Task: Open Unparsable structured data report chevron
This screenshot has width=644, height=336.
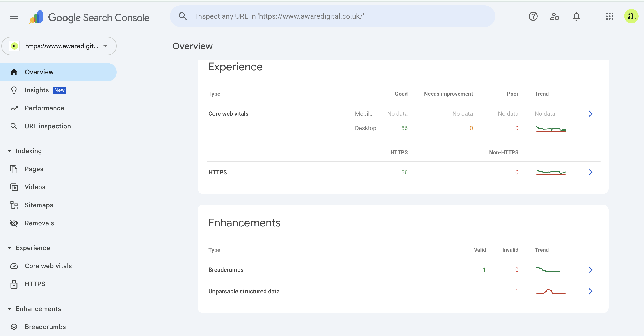Action: 591,292
